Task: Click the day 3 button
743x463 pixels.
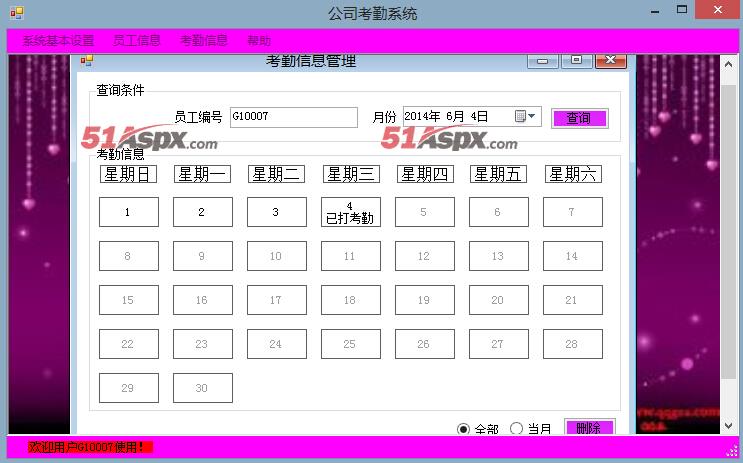Action: [277, 212]
